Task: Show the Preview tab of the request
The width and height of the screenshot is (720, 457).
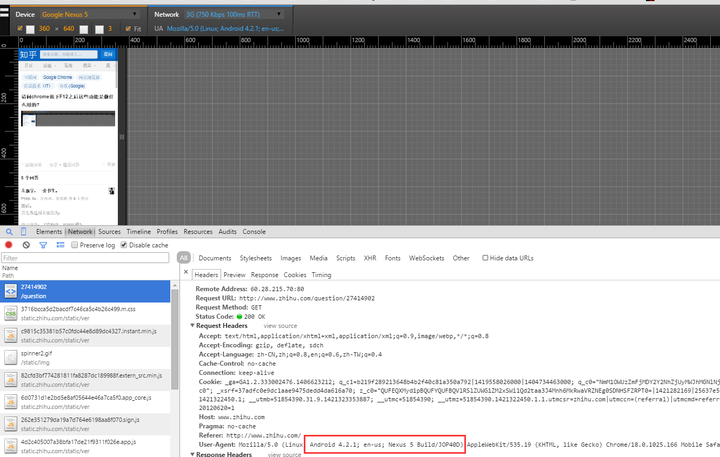Action: (x=235, y=275)
